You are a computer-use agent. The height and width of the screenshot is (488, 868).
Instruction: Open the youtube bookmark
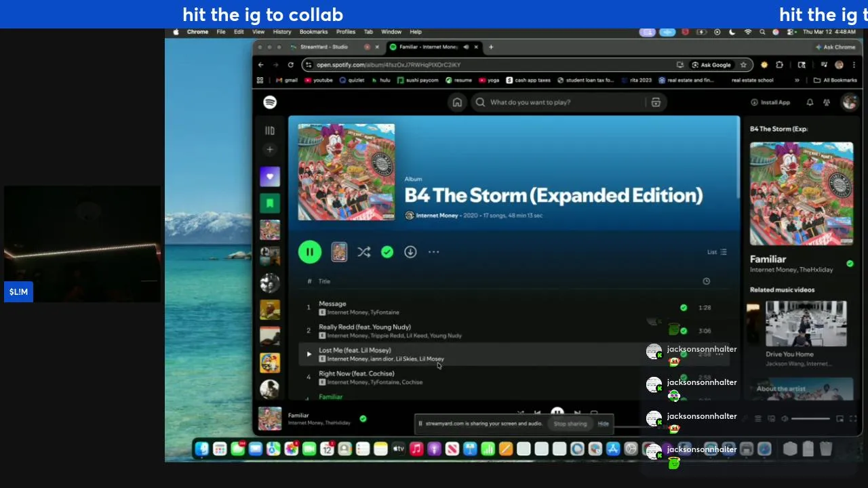(319, 80)
